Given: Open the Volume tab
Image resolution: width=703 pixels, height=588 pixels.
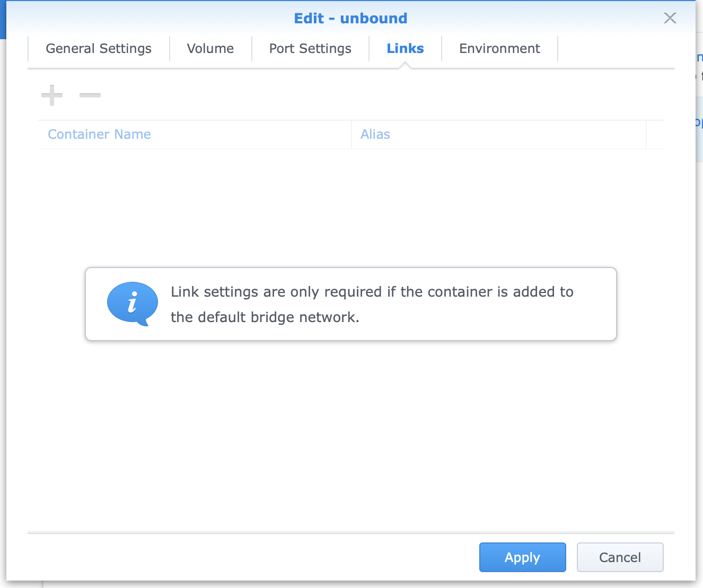Looking at the screenshot, I should click(210, 49).
